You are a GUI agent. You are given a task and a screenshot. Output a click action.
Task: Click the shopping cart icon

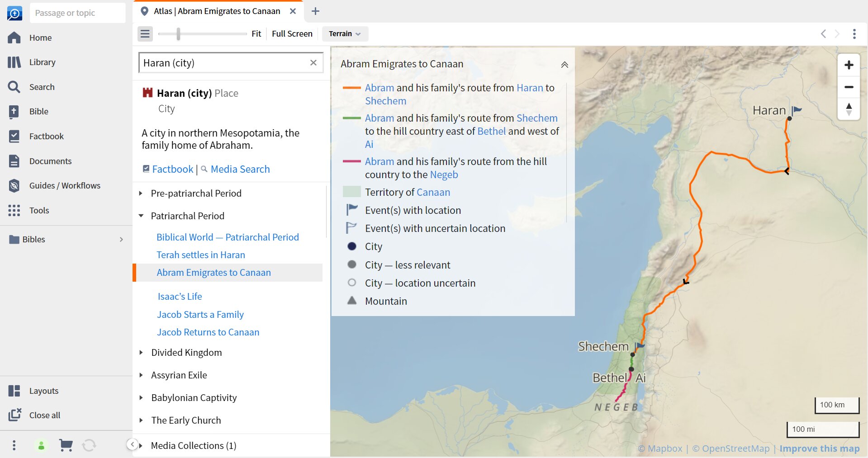[x=66, y=445]
